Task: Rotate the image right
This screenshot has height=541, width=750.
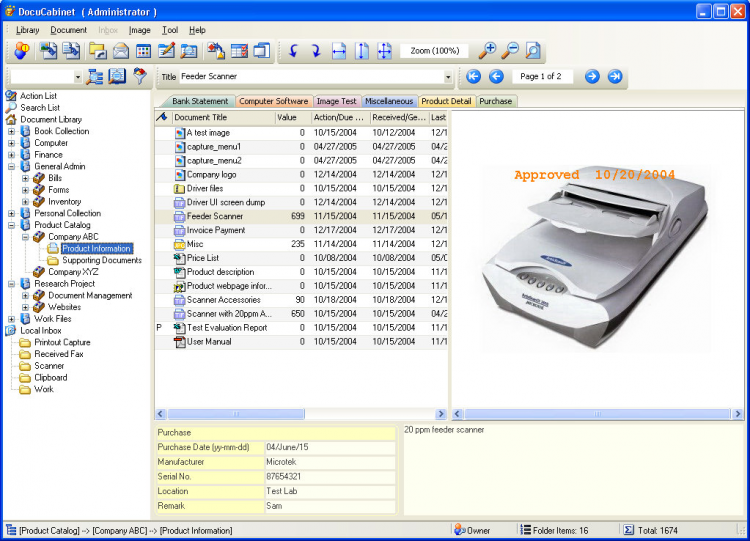Action: (x=316, y=51)
